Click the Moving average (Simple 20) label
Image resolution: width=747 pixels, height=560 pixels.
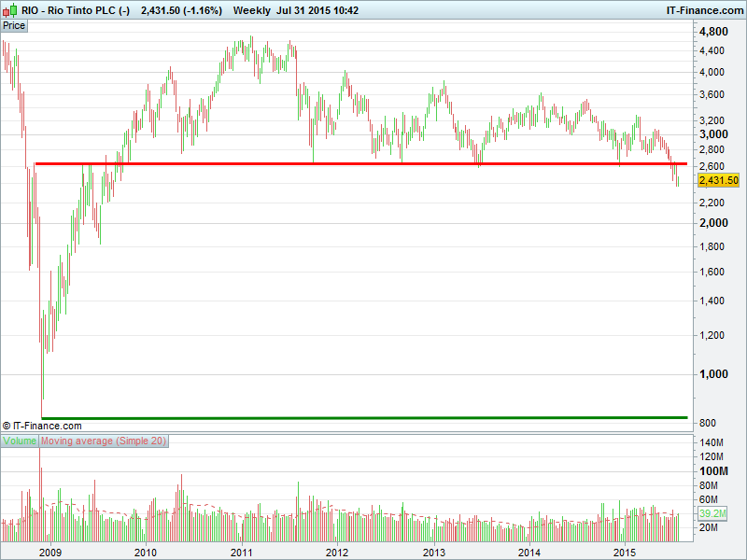click(104, 441)
